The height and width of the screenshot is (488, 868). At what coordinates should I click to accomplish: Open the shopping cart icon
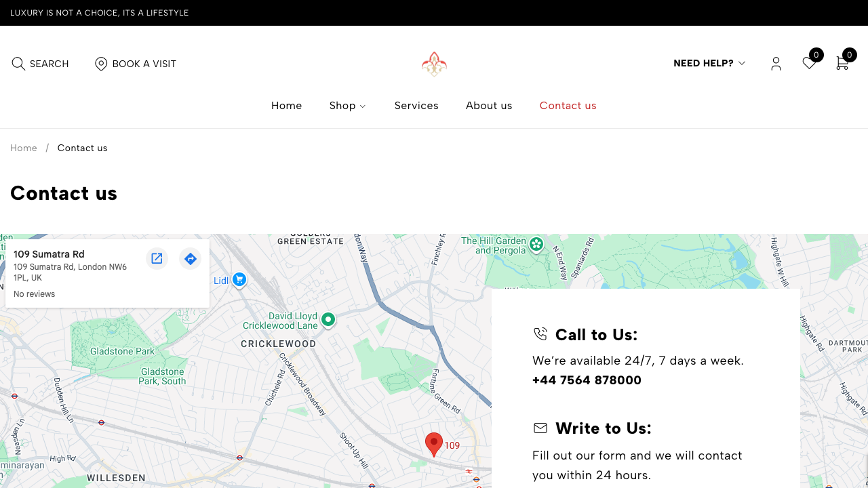click(842, 63)
